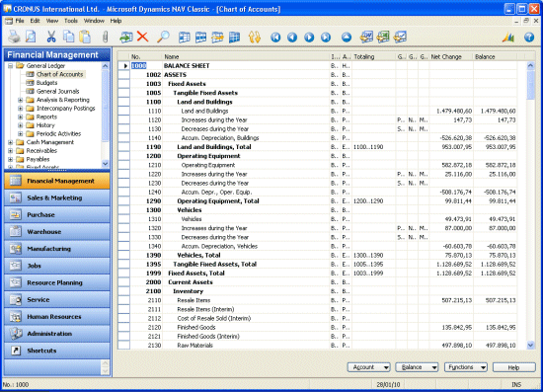543x392 pixels.
Task: Expand the History folder
Action: pos(21,125)
